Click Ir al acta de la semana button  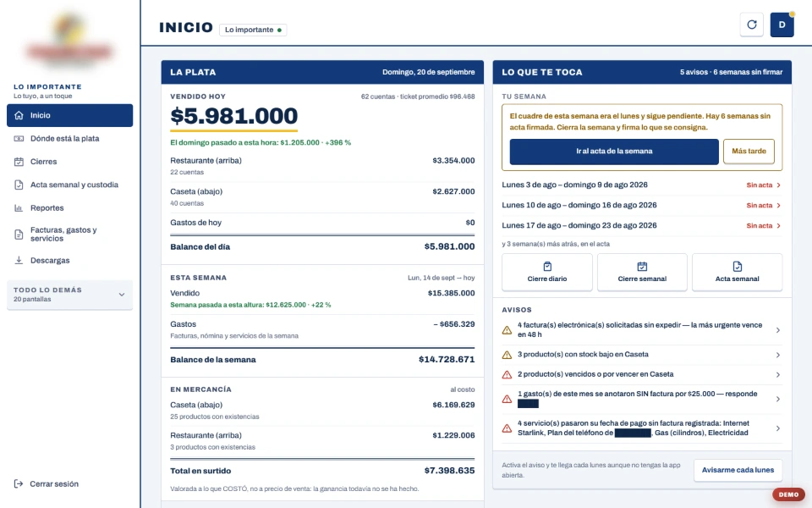click(x=614, y=152)
